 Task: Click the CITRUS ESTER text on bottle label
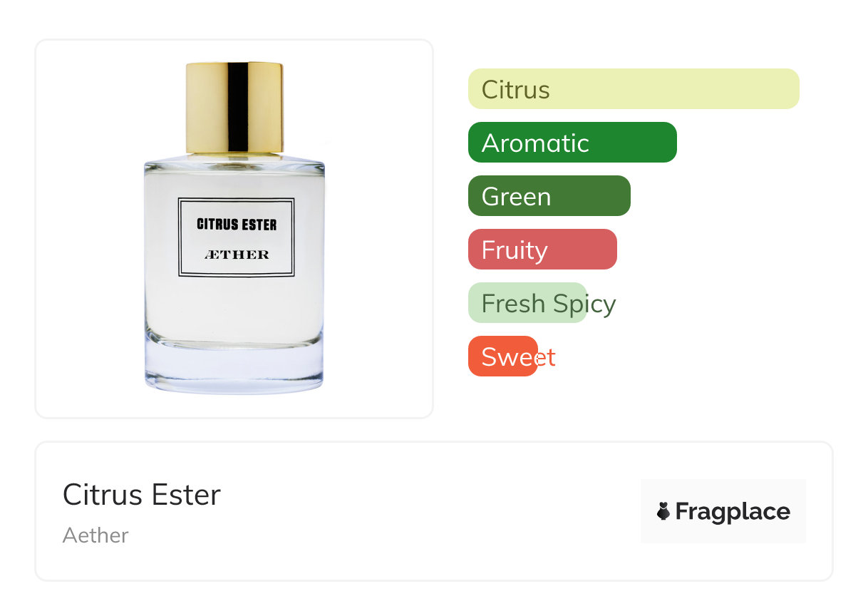click(x=237, y=225)
